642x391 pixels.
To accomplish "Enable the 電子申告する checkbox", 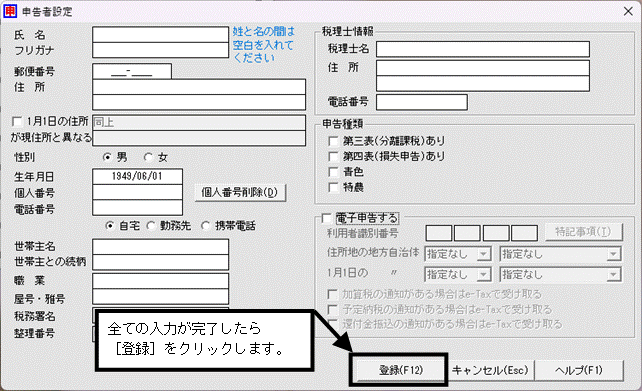I will point(326,218).
